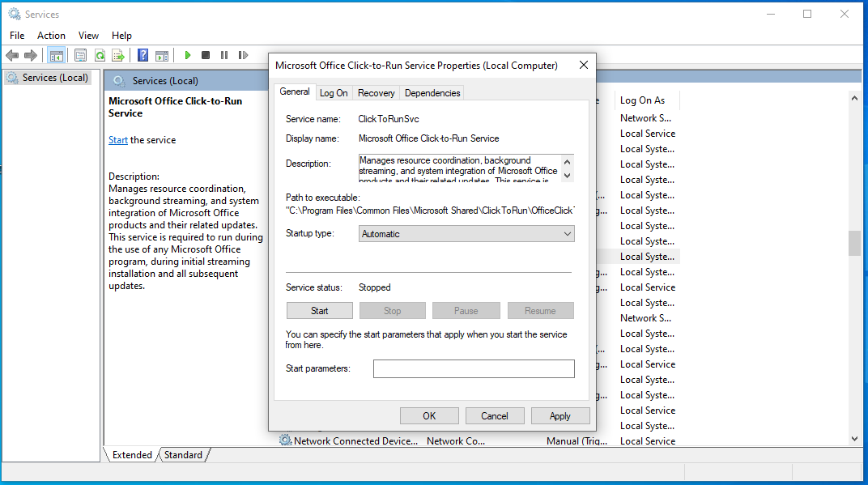Click the Pause button in the properties dialog
The height and width of the screenshot is (485, 868).
466,311
